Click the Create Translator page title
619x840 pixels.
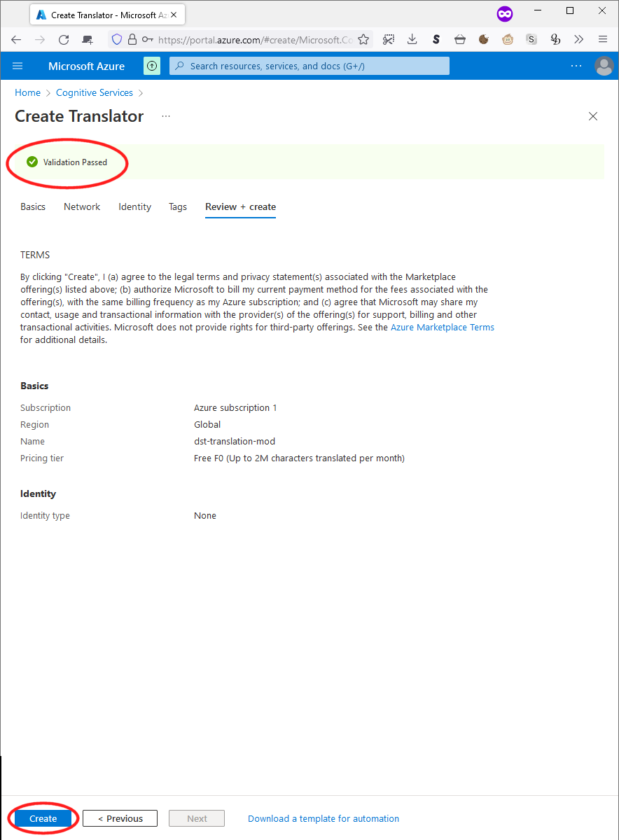(79, 116)
